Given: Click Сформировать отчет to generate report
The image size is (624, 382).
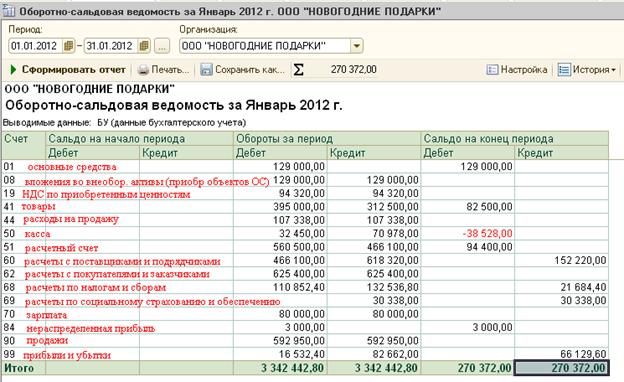Looking at the screenshot, I should [x=73, y=70].
